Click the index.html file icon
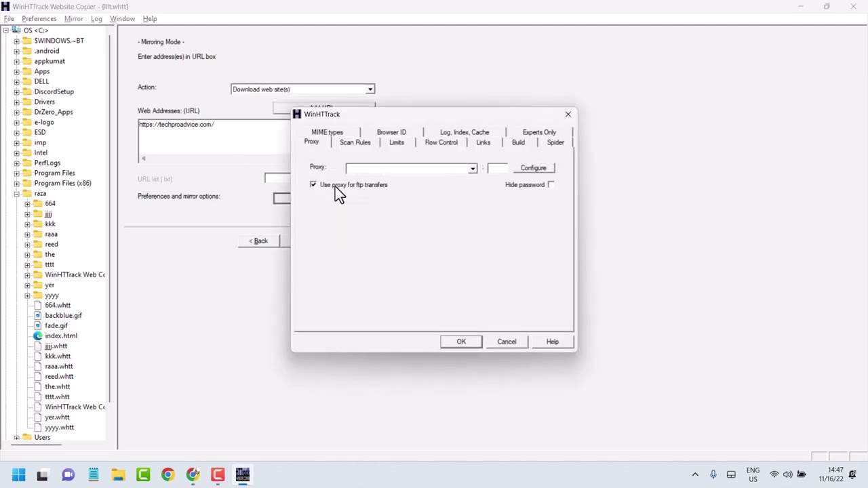This screenshot has height=488, width=868. [x=39, y=335]
